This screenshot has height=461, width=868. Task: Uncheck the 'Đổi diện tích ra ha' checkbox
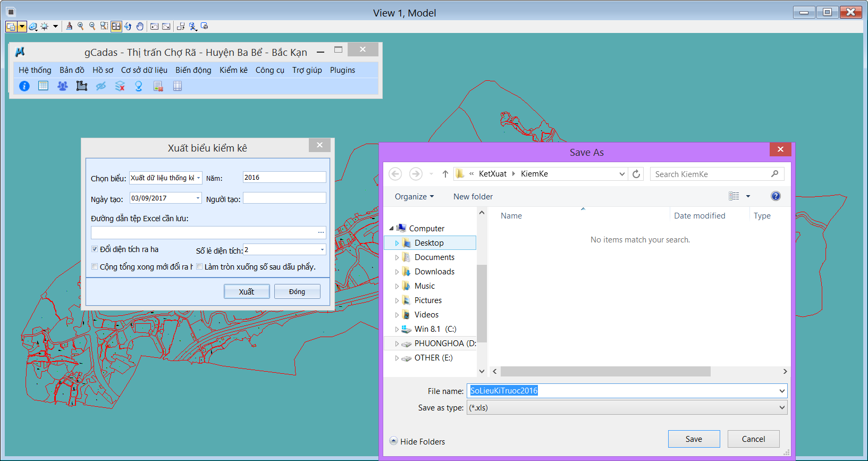pos(95,249)
